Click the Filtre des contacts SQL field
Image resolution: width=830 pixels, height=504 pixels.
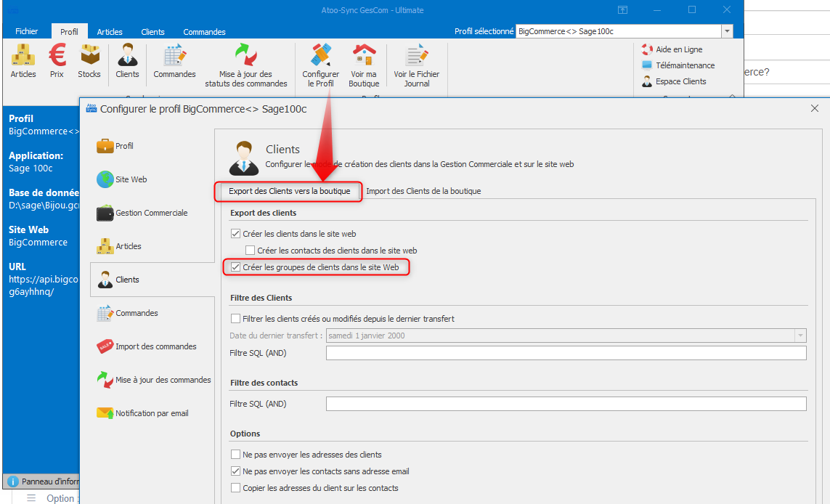tap(566, 404)
